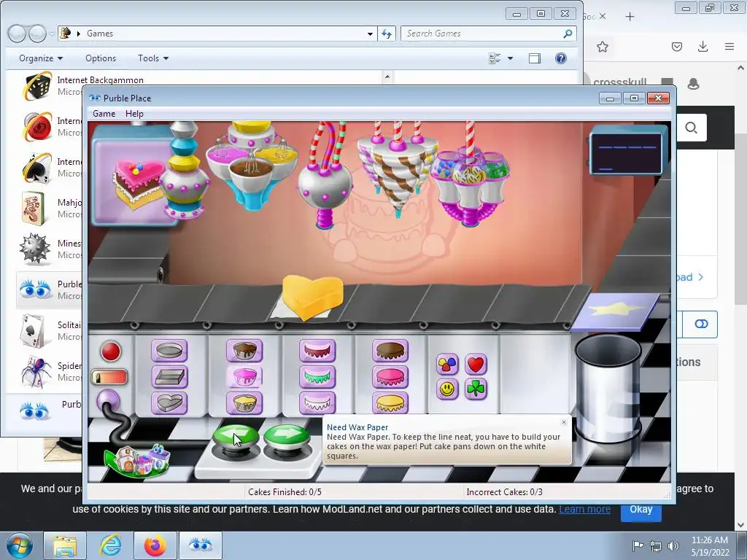Apply the pink icing topping button
This screenshot has width=747, height=560.
(390, 377)
